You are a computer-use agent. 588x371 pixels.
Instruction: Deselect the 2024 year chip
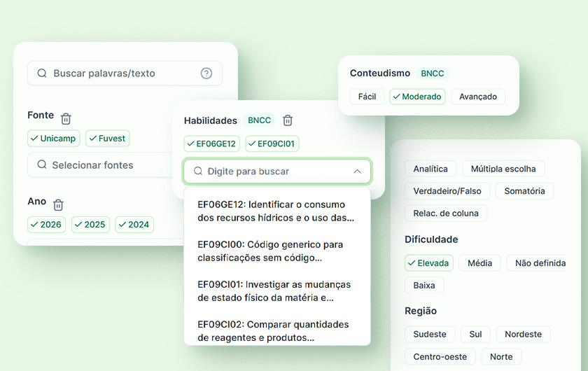(134, 224)
